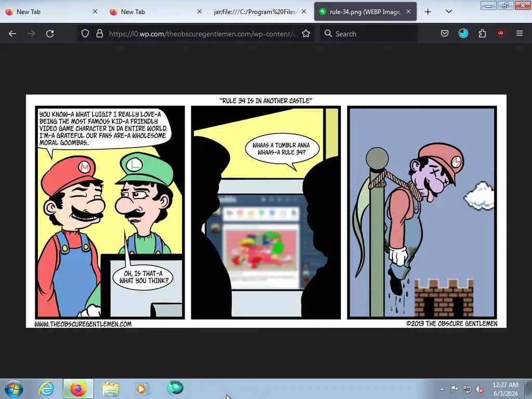Open the Extensions puzzle icon
Image resolution: width=532 pixels, height=399 pixels.
coord(482,33)
